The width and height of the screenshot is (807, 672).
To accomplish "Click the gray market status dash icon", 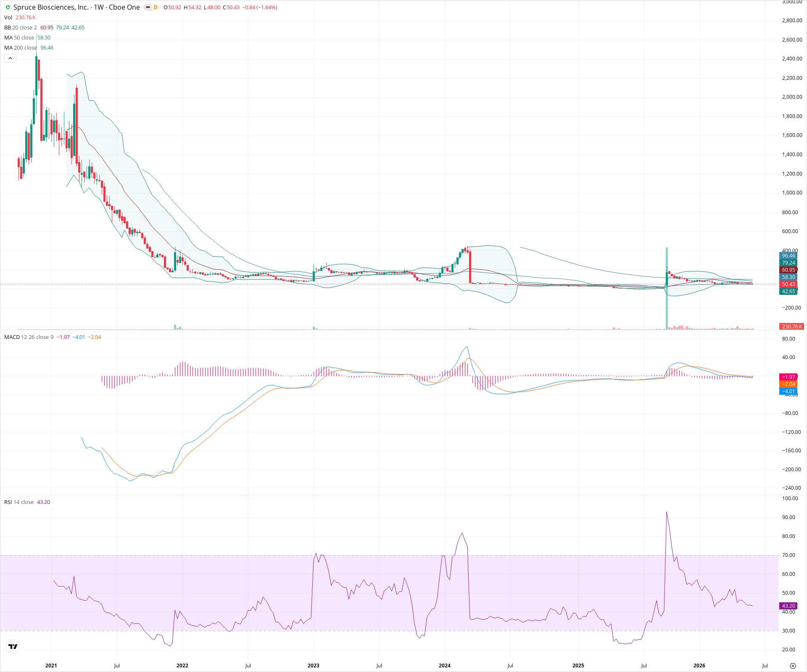I will 148,7.
